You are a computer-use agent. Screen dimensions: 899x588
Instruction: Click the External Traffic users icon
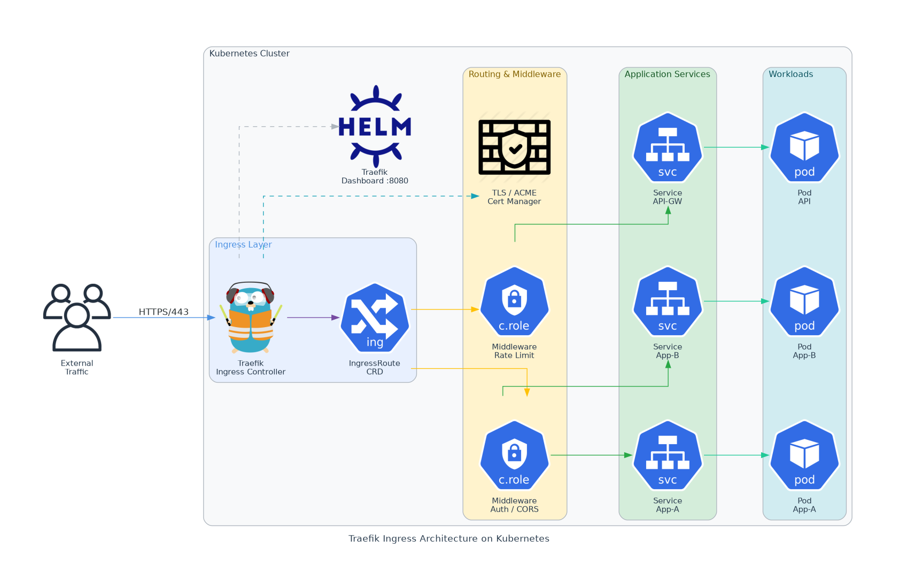77,318
